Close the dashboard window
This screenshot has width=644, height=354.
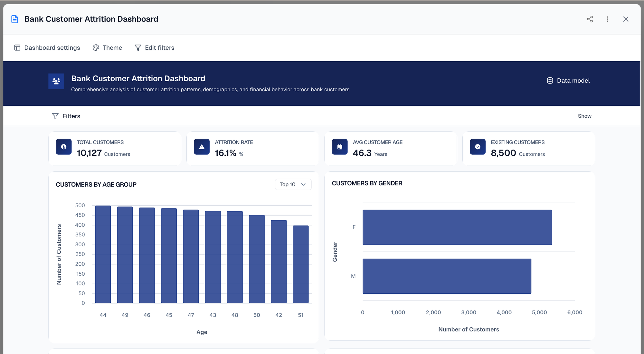click(x=625, y=19)
